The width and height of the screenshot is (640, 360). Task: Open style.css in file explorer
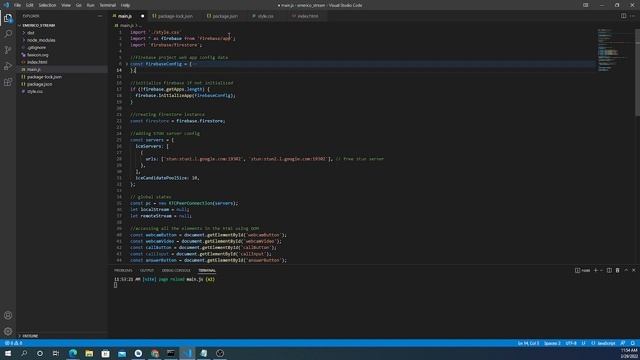(x=35, y=91)
